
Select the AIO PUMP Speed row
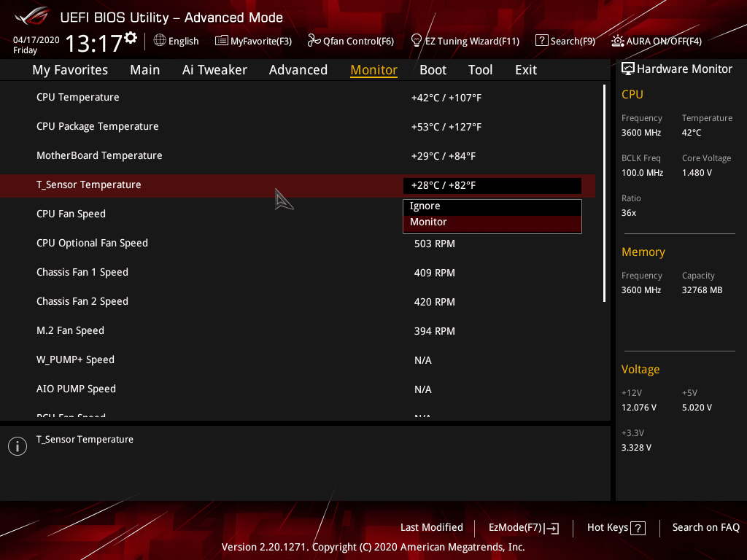[298, 389]
